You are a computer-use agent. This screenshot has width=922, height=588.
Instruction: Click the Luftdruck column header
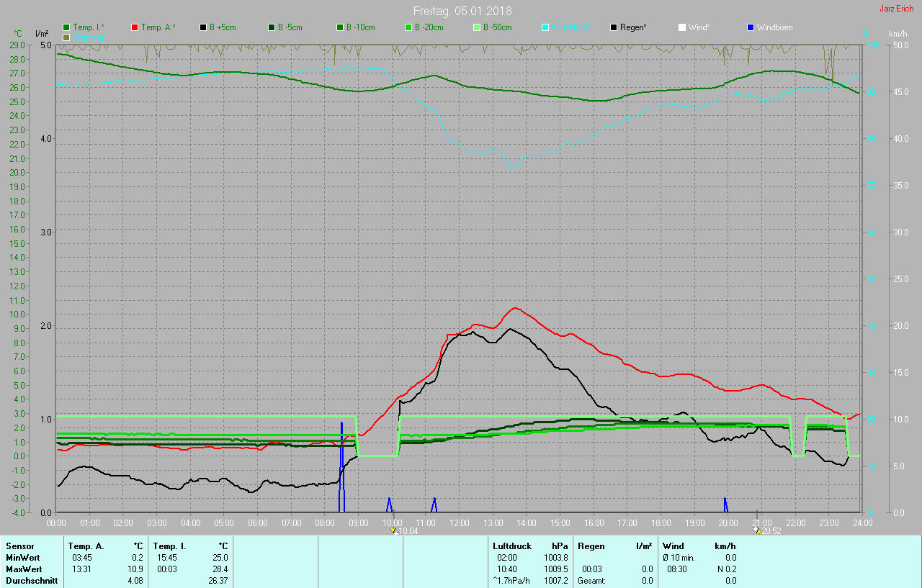511,546
